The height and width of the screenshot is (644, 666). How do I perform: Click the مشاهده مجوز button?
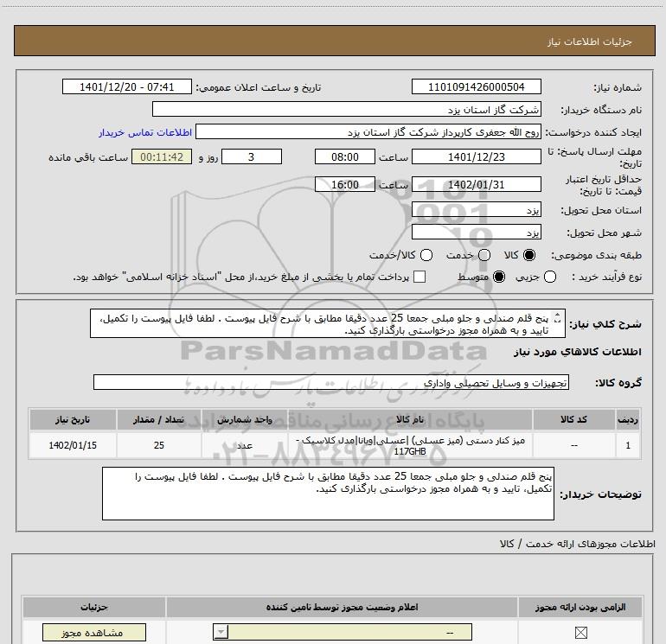tap(94, 633)
